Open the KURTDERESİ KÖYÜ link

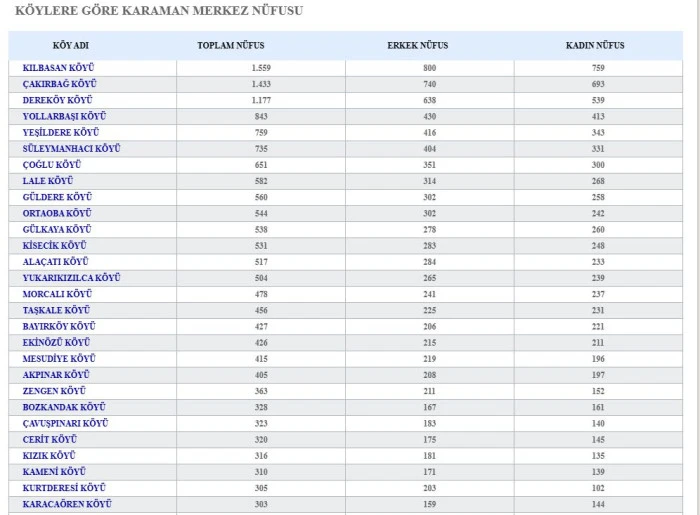(64, 487)
